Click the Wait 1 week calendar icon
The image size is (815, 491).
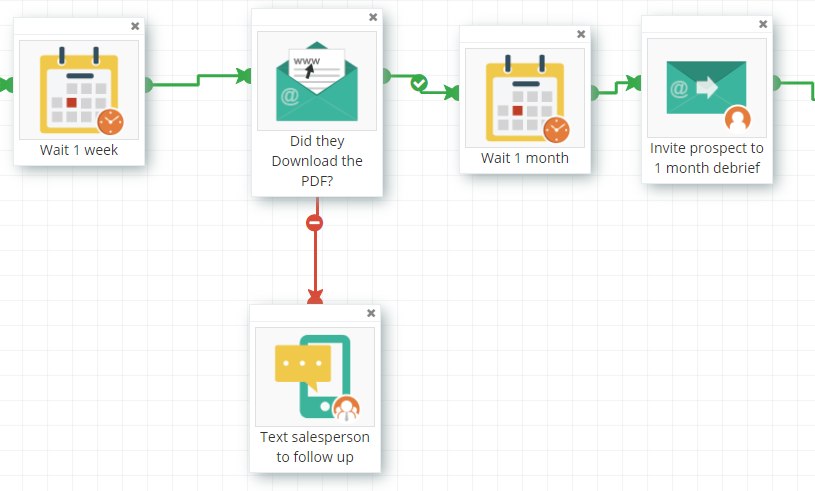click(x=79, y=90)
